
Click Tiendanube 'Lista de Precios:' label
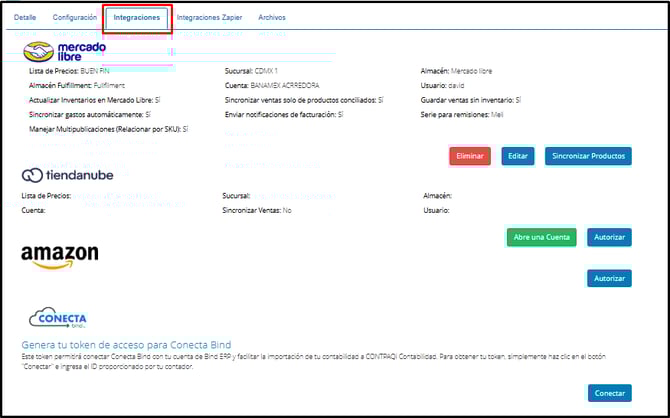(x=46, y=196)
